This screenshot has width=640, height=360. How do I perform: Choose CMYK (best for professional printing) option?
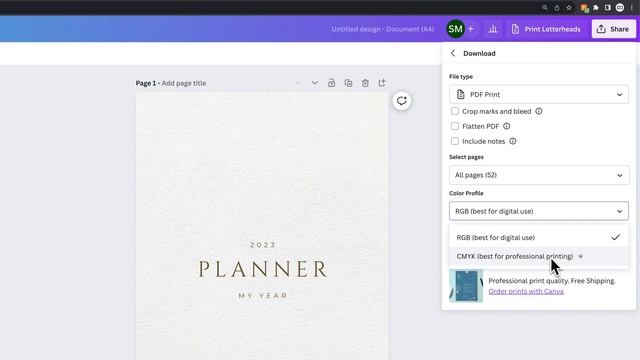(x=539, y=256)
